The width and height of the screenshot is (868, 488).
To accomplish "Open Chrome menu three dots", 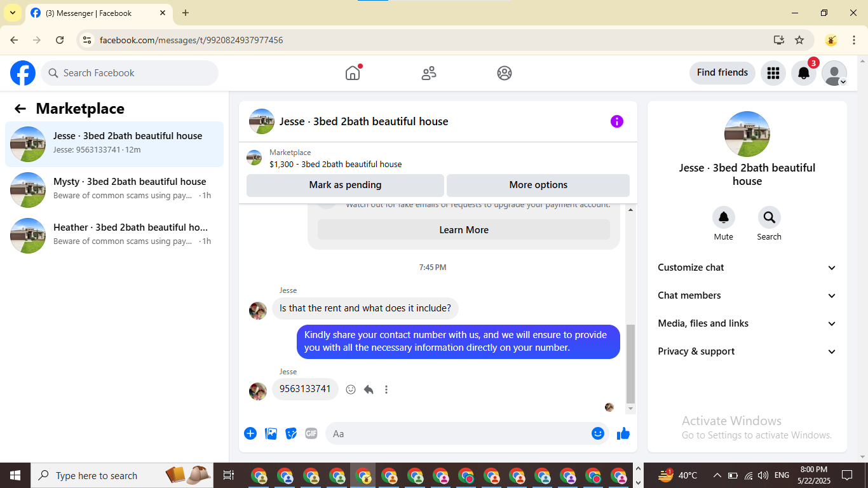I will click(x=853, y=40).
